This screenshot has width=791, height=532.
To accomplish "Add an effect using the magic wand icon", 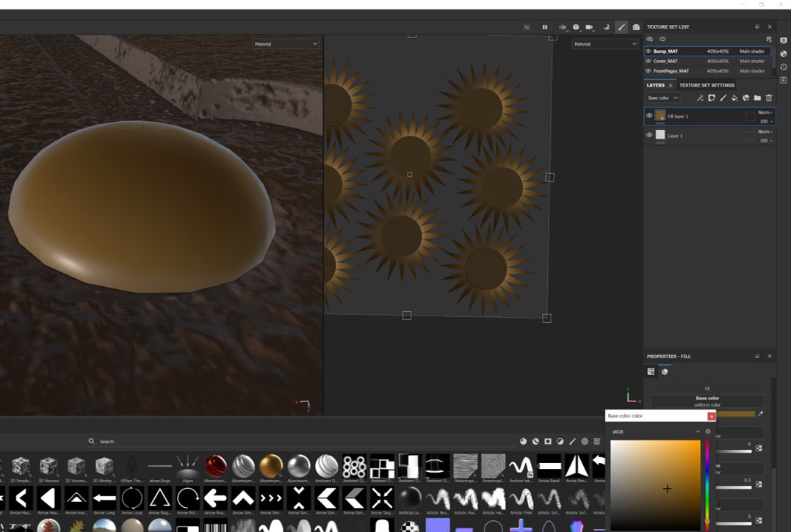I will (700, 98).
